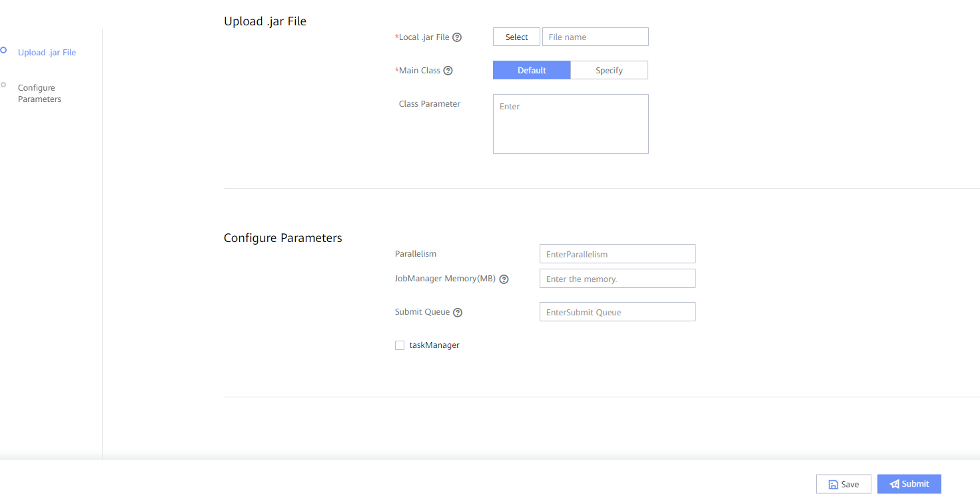Click the help icon next to Main Class

[448, 71]
